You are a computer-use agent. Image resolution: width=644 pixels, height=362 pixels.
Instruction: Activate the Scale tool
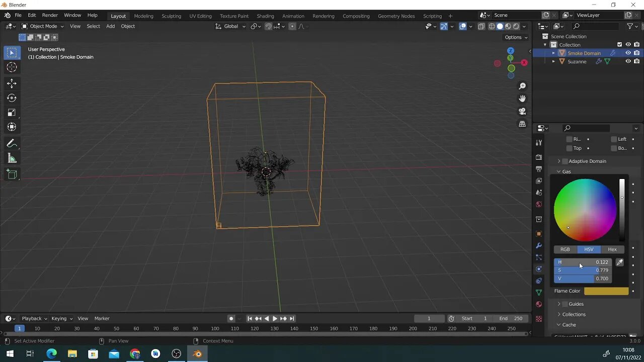[12, 113]
